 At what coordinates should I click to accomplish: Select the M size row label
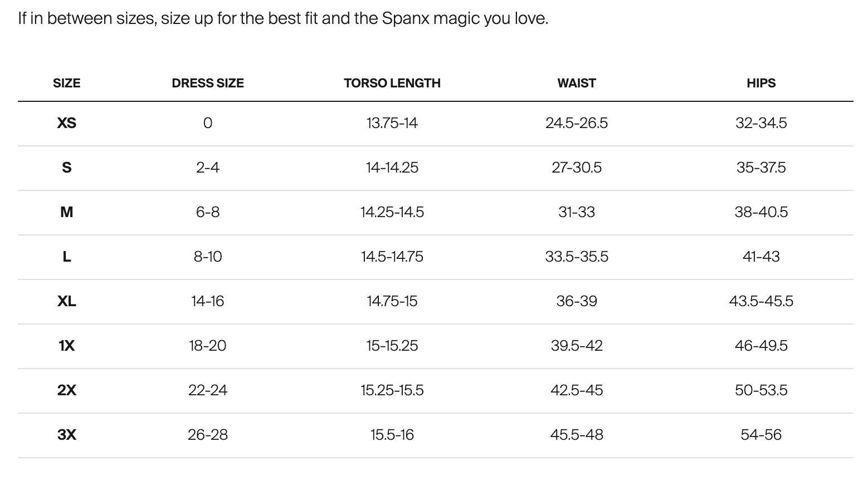[x=66, y=212]
